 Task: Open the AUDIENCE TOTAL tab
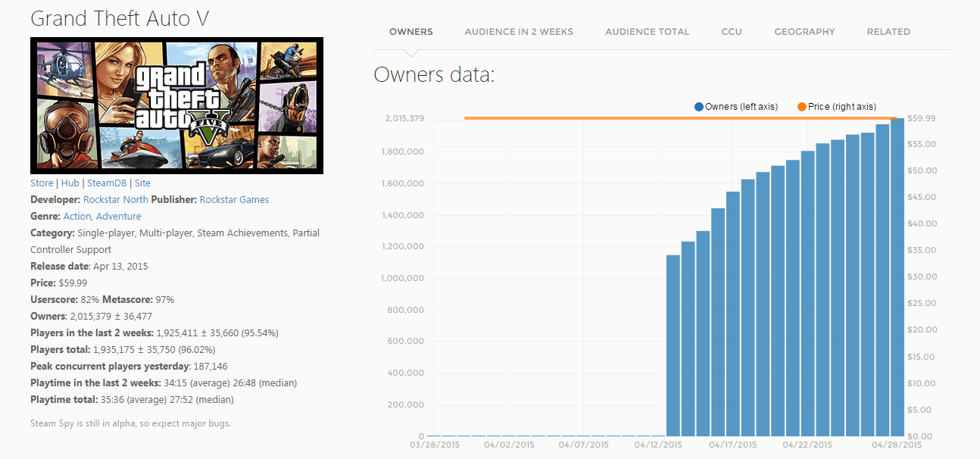pyautogui.click(x=647, y=31)
